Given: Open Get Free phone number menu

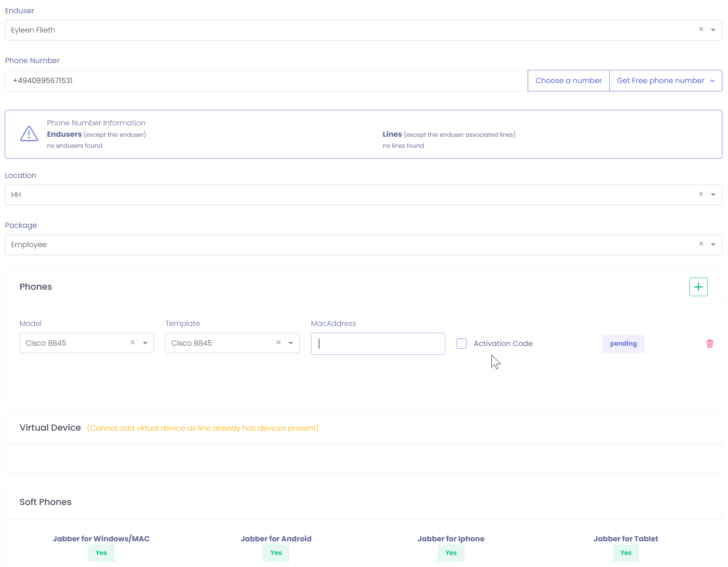Looking at the screenshot, I should click(665, 80).
